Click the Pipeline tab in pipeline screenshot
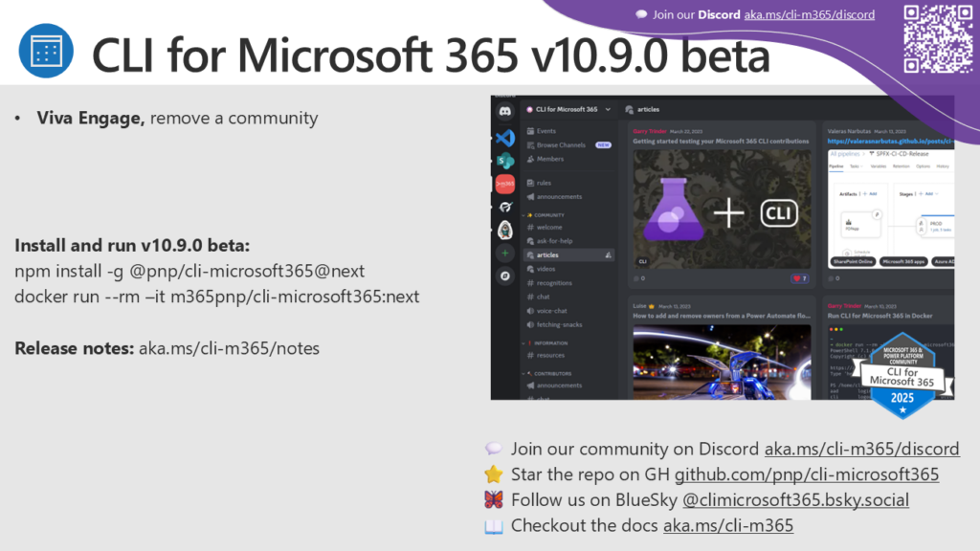Image resolution: width=980 pixels, height=551 pixels. point(835,166)
